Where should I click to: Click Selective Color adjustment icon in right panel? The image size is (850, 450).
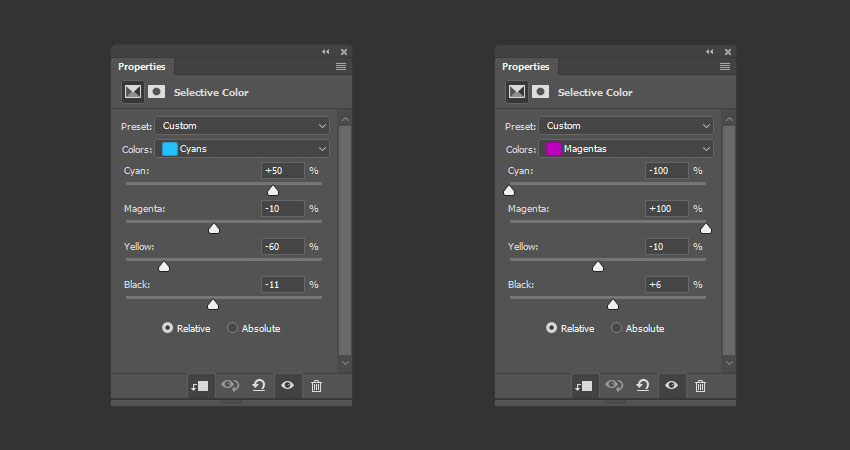tap(516, 92)
